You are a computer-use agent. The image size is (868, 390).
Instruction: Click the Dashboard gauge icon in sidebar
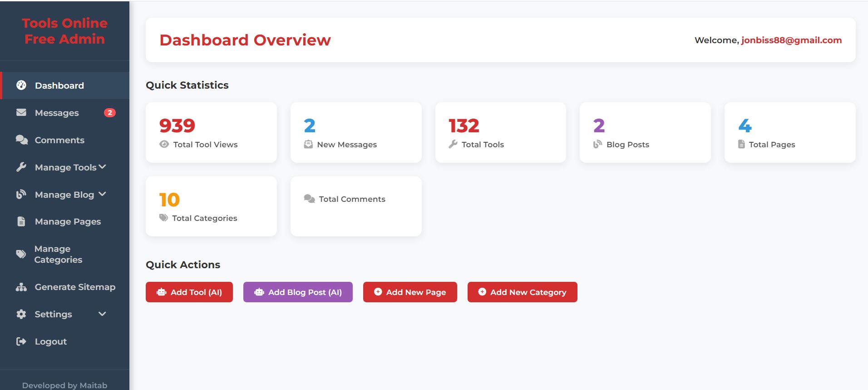point(21,85)
